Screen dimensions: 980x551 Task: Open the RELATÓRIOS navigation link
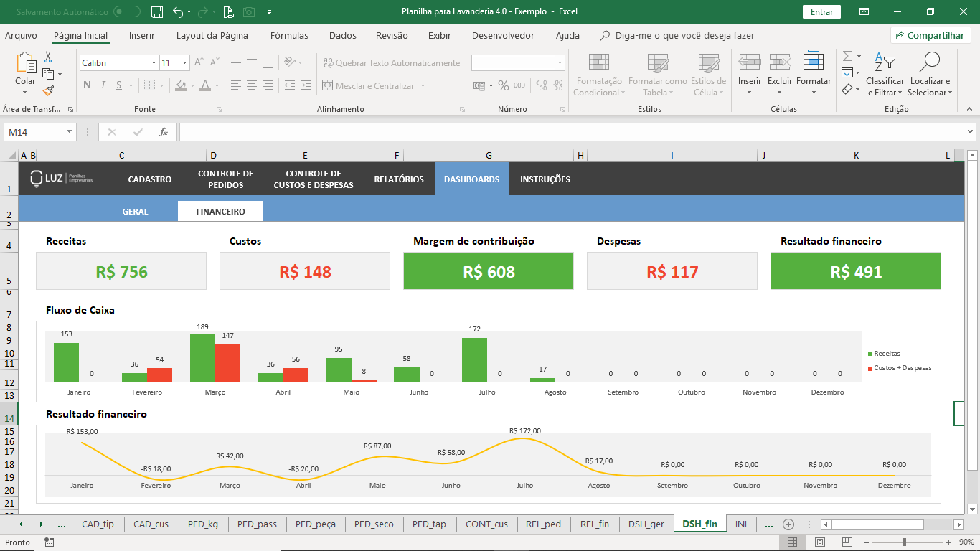tap(399, 179)
